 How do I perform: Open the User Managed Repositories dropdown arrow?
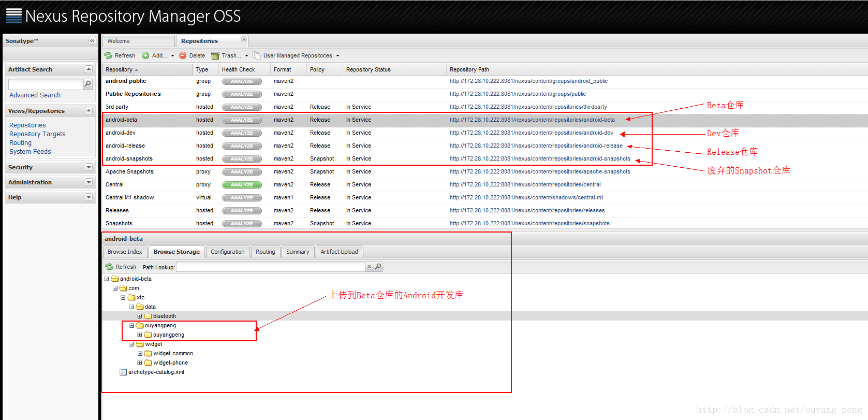click(337, 55)
